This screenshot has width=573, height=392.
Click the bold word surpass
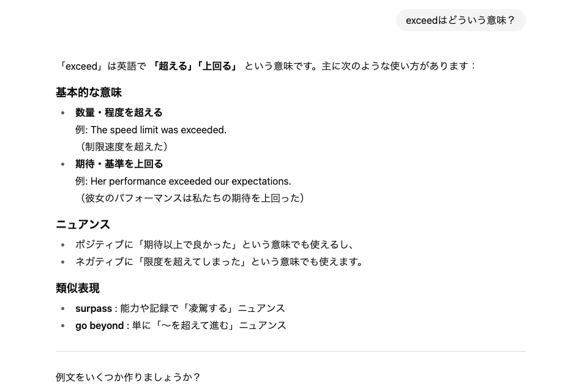tap(94, 308)
